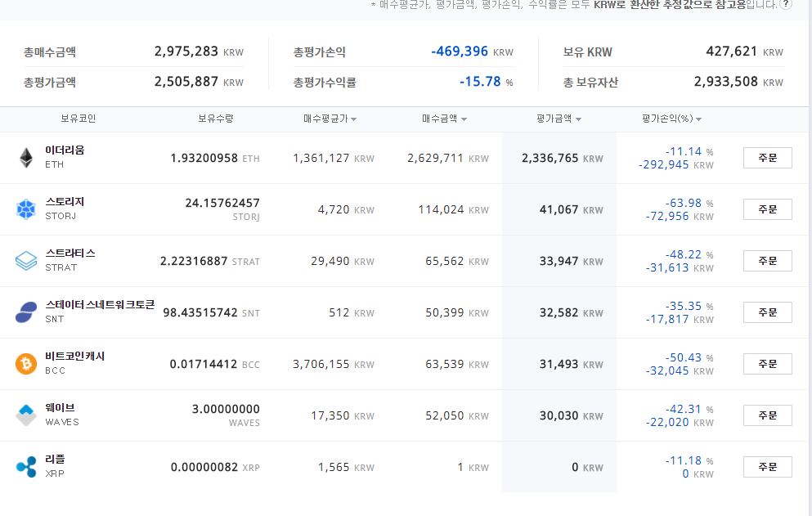The width and height of the screenshot is (812, 516).
Task: Click the Bitcoin Cash BCC icon
Action: (26, 364)
